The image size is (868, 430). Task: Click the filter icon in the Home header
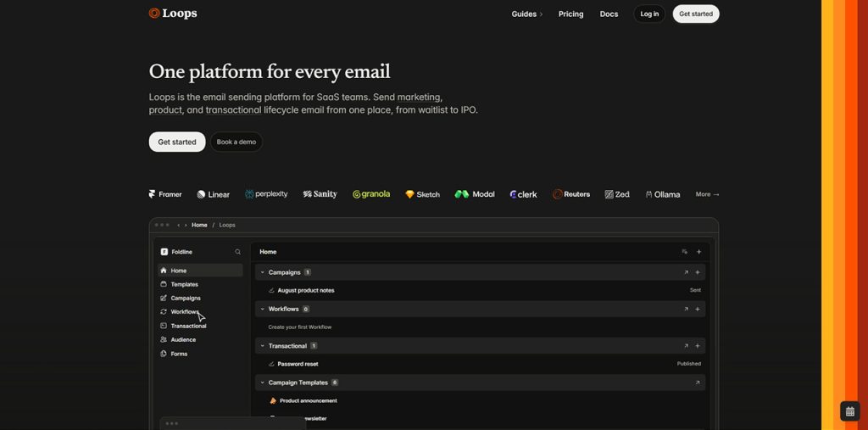[x=685, y=252]
